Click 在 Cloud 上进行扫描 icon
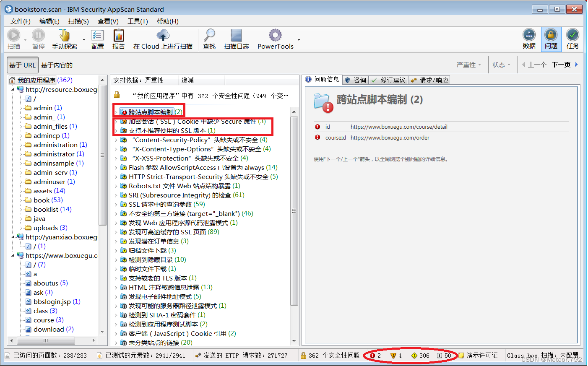588x366 pixels. tap(163, 35)
